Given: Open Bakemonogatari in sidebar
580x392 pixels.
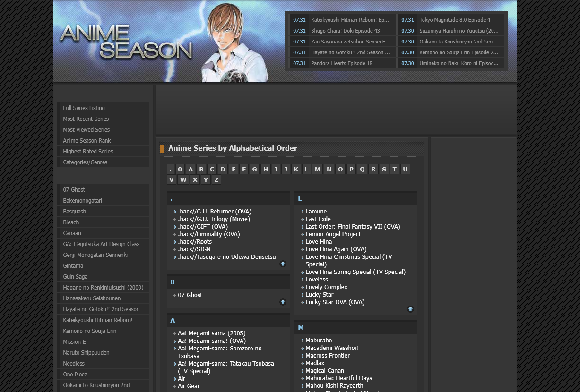Looking at the screenshot, I should click(x=103, y=201).
